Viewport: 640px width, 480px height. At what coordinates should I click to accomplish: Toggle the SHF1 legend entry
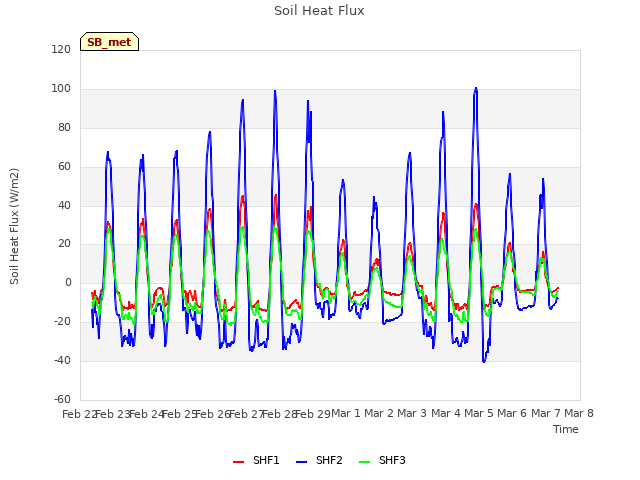[256, 461]
